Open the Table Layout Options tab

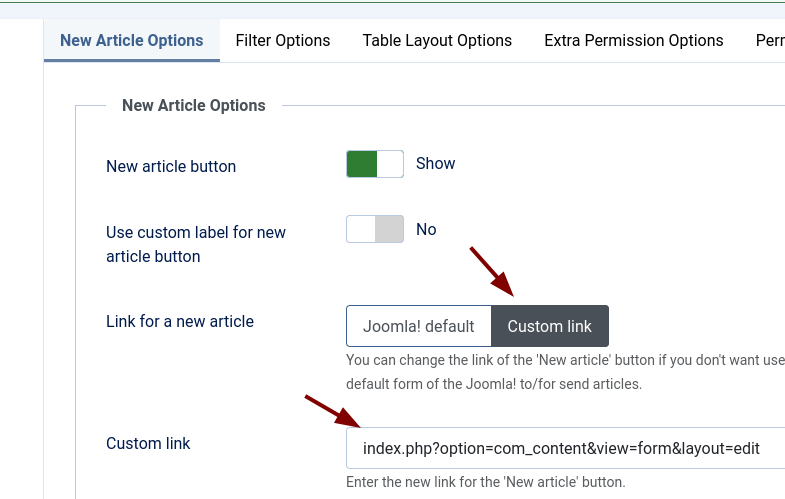tap(437, 41)
